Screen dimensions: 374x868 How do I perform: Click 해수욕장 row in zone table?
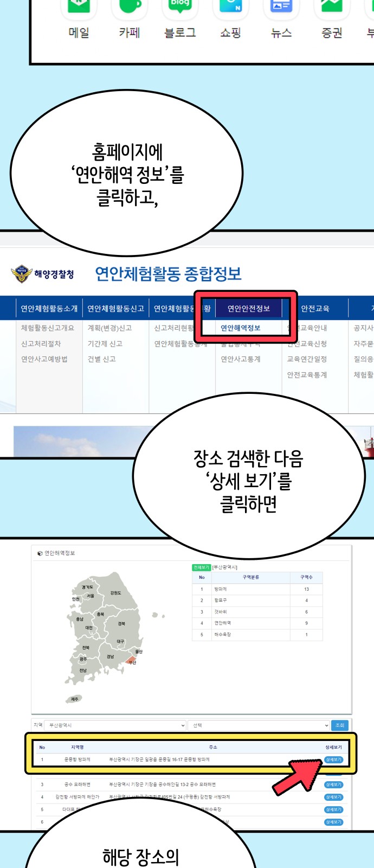click(x=258, y=635)
